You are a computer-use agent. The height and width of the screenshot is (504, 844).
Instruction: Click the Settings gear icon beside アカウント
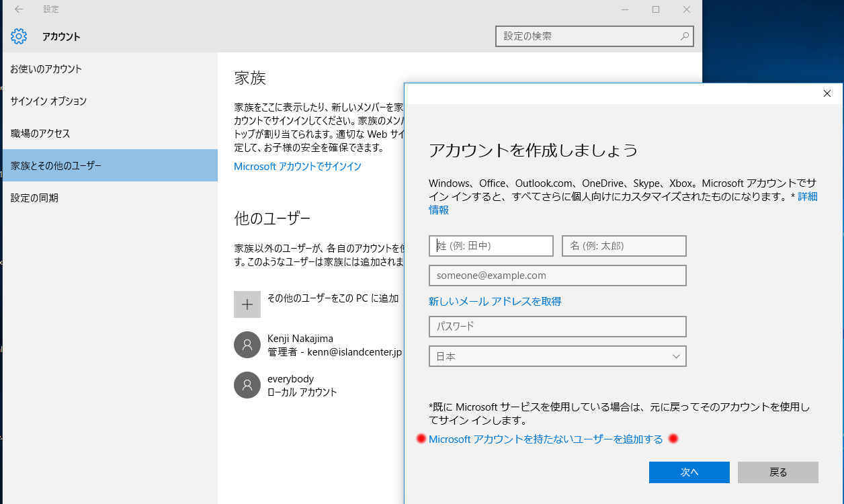tap(19, 36)
